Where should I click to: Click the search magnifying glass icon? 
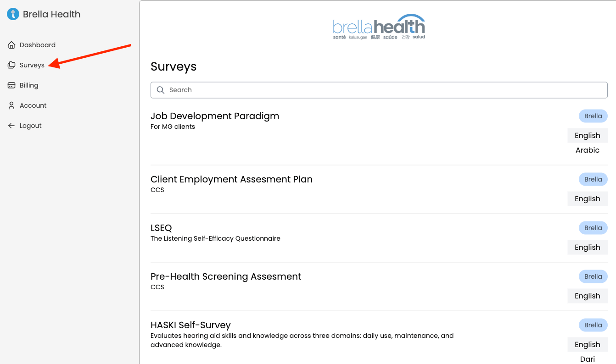(161, 90)
